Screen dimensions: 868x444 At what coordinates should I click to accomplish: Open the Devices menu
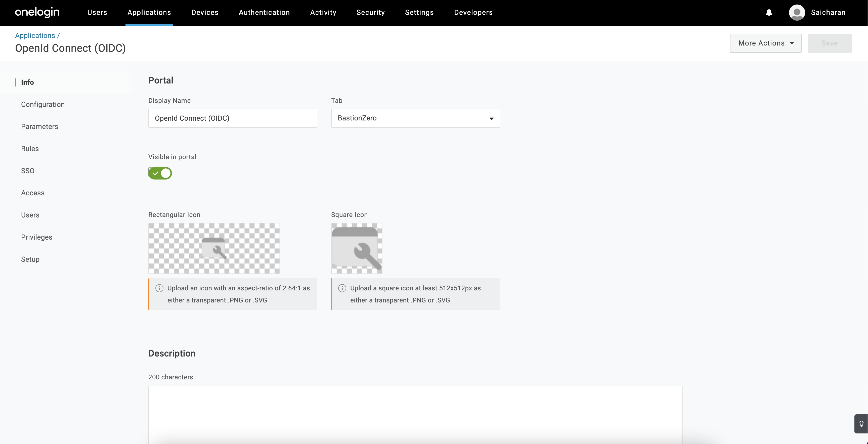(205, 13)
